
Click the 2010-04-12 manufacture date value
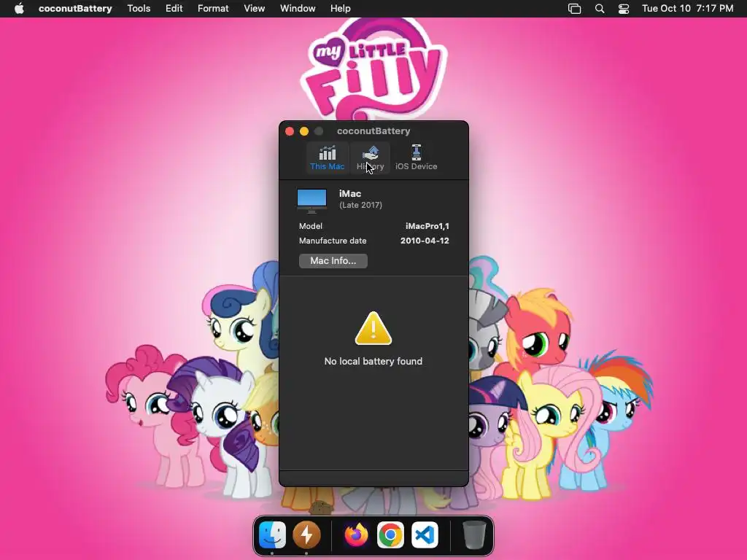click(x=425, y=241)
